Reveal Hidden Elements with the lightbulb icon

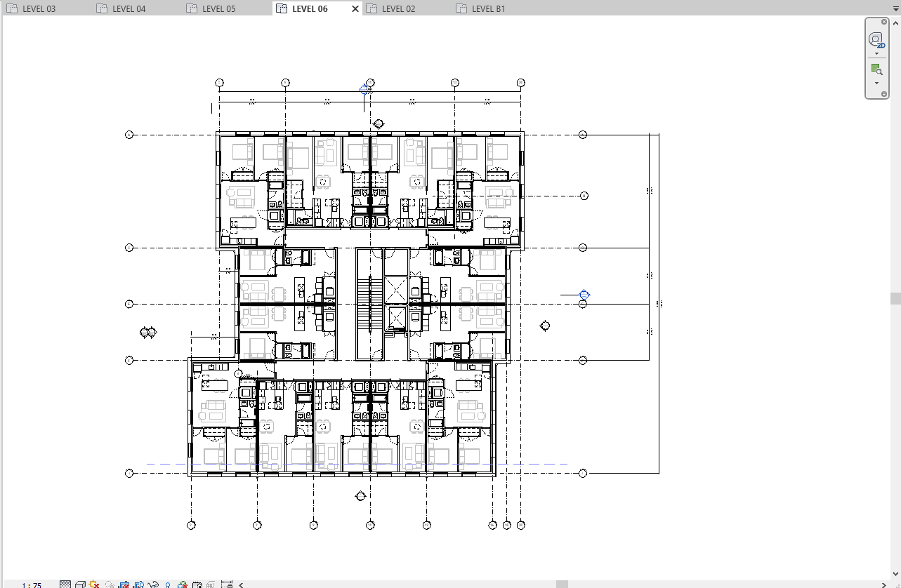click(x=168, y=584)
